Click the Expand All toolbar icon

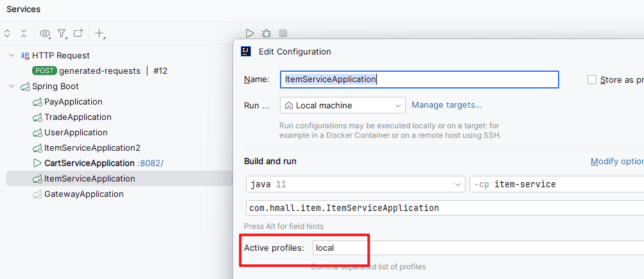point(7,33)
